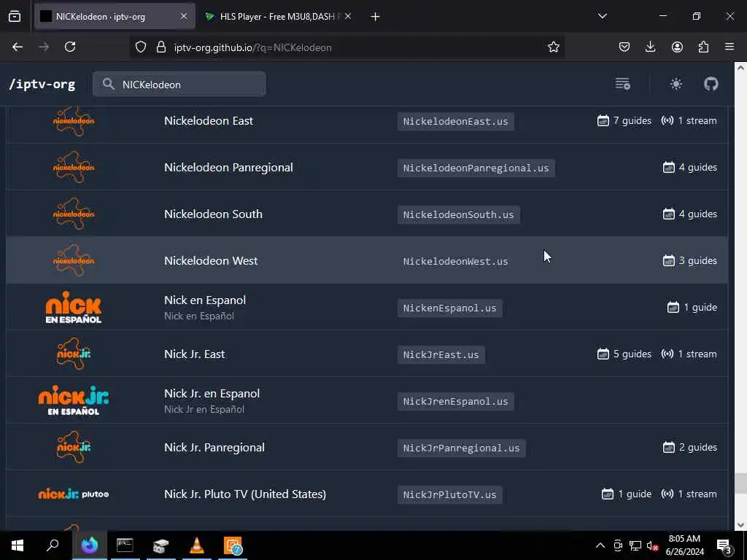
Task: Open the Firefox downloads panel
Action: coord(650,47)
